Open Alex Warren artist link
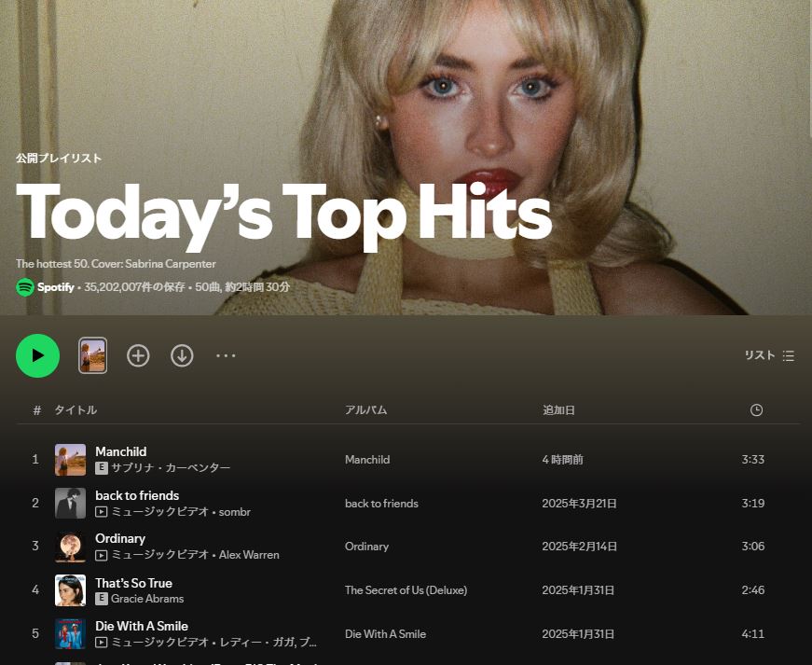812x665 pixels. [249, 555]
